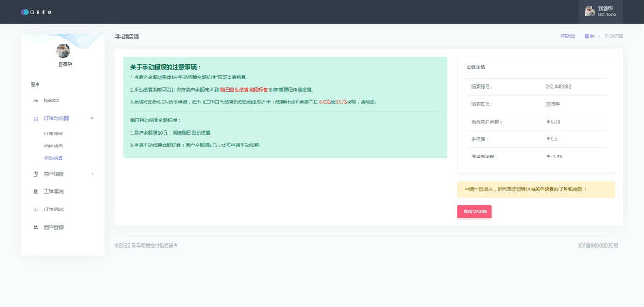Click the ICP备88888888号 footer text

pyautogui.click(x=598, y=245)
